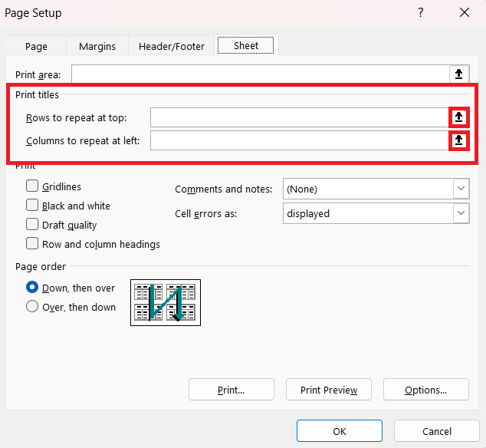Focus the Rows to repeat at top field

(x=300, y=117)
